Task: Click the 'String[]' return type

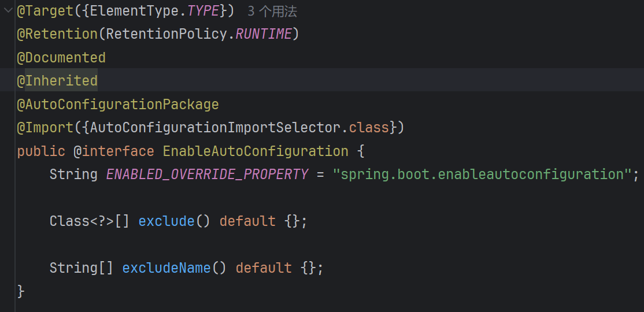Action: (82, 268)
